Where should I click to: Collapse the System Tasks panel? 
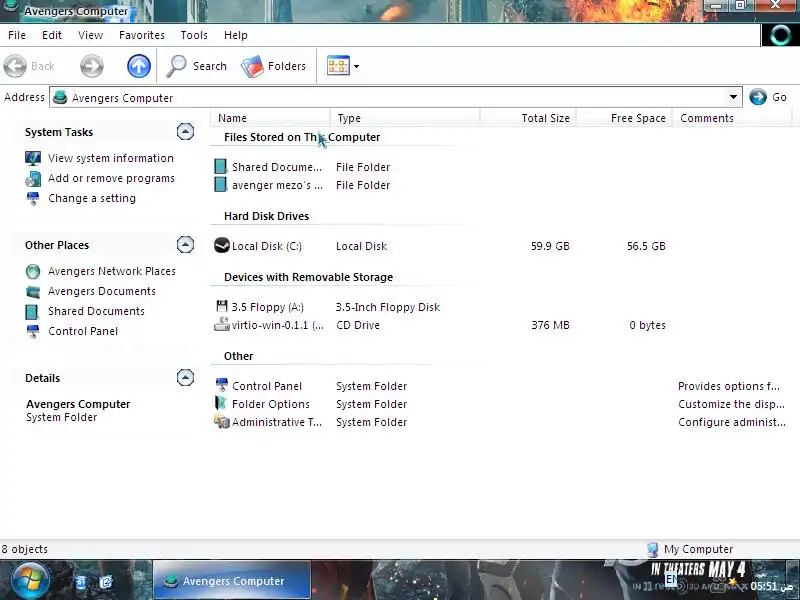tap(185, 132)
